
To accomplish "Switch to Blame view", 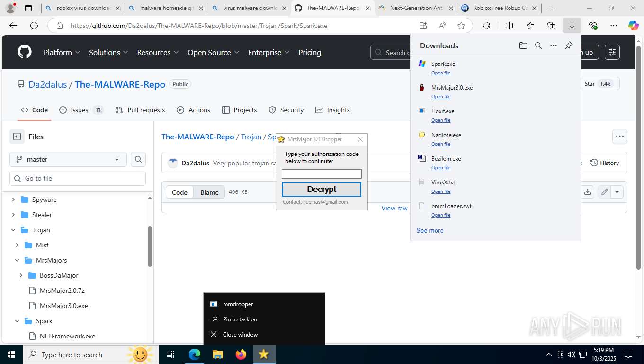I will click(x=209, y=192).
